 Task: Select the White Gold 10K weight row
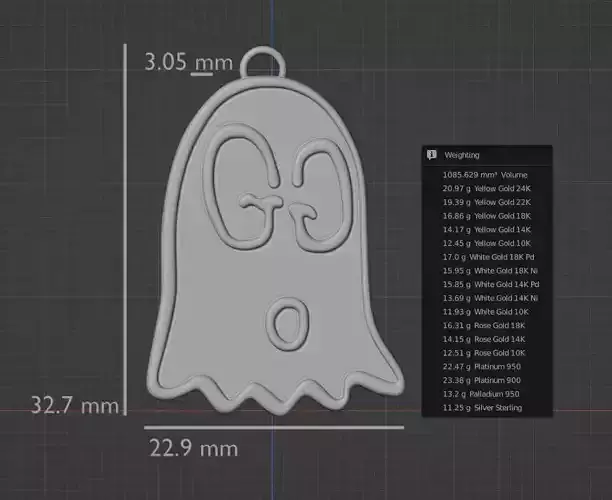tap(486, 312)
